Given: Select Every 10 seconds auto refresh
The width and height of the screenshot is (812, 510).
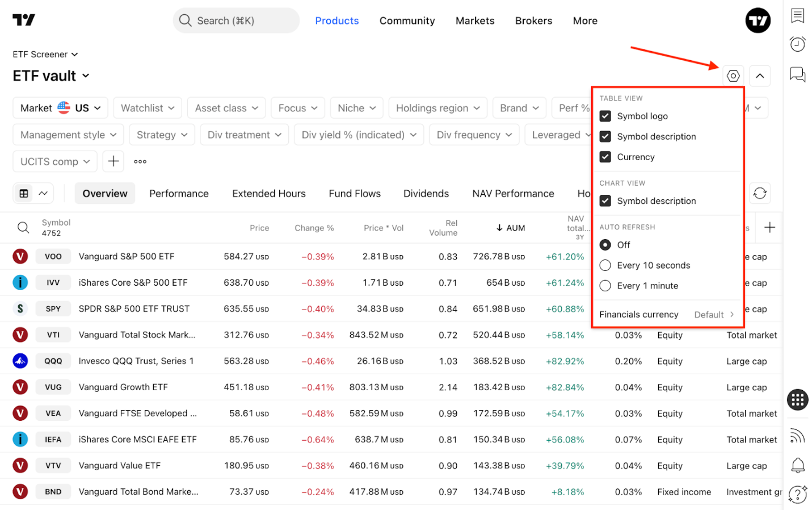Looking at the screenshot, I should [x=605, y=265].
